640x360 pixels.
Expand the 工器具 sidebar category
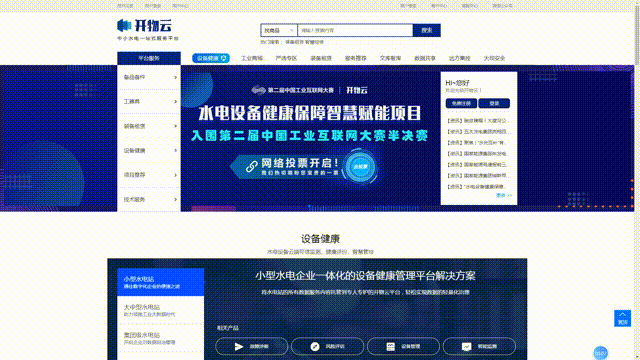pyautogui.click(x=149, y=101)
